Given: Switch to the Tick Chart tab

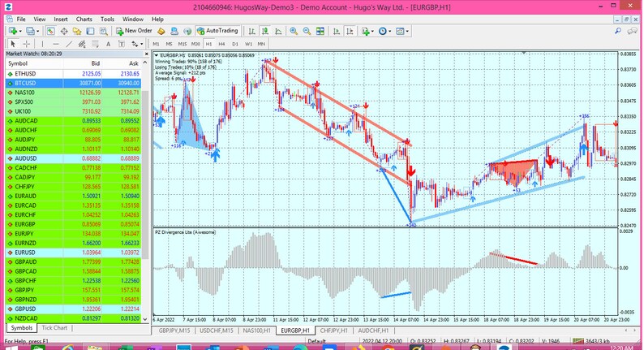Looking at the screenshot, I should click(x=54, y=328).
